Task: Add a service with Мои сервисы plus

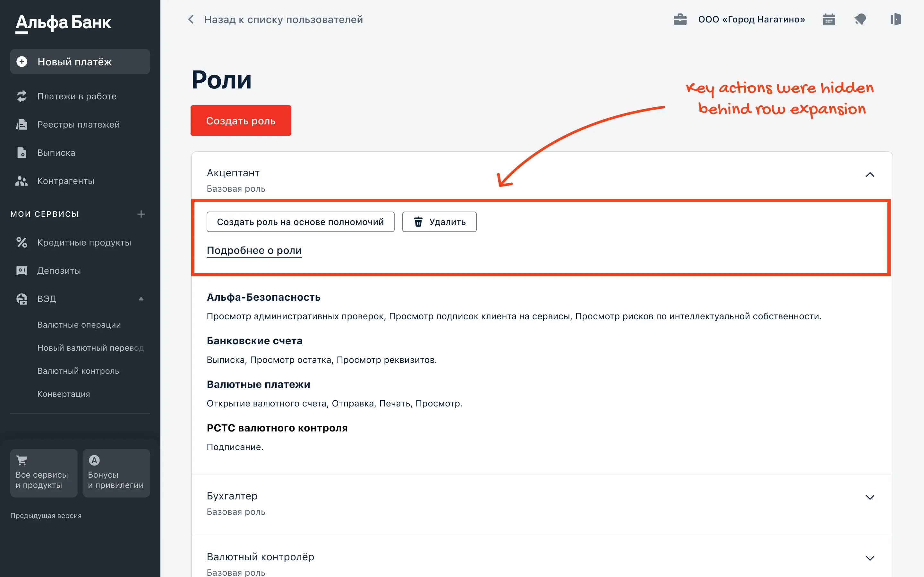Action: tap(141, 214)
